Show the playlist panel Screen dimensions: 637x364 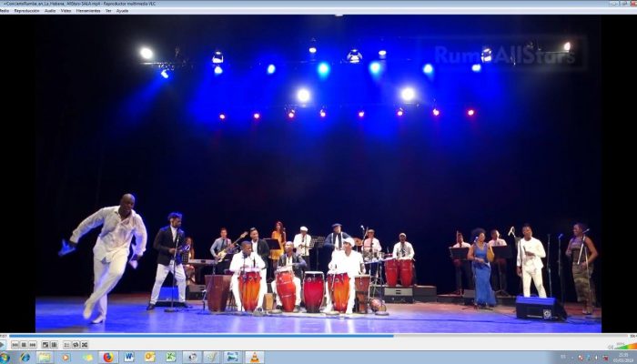(x=66, y=345)
